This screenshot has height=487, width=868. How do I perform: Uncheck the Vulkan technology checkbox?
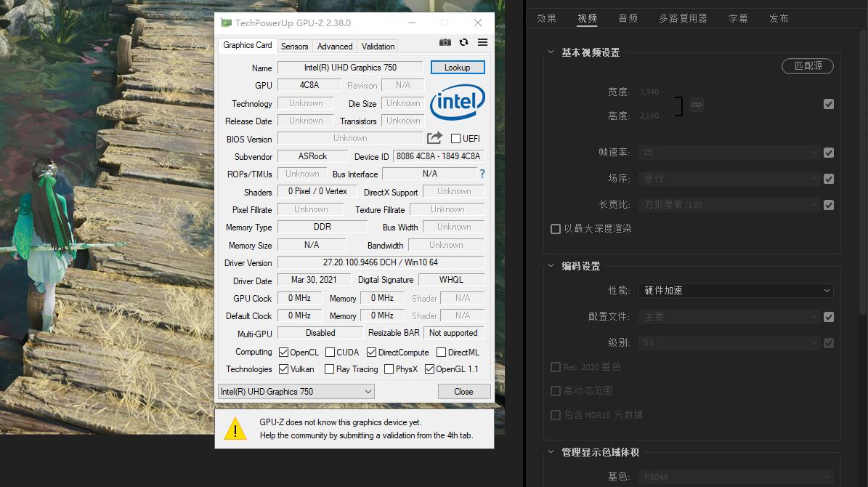[x=283, y=369]
